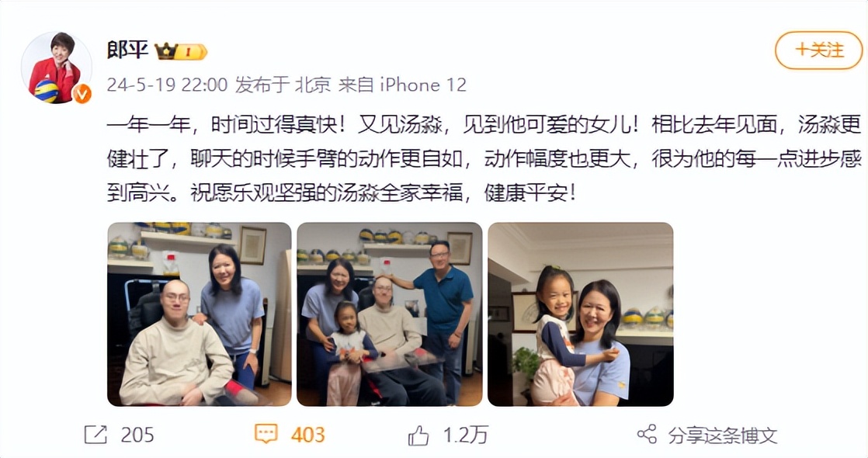Open the 郎平 username link
Image resolution: width=868 pixels, height=458 pixels.
click(x=128, y=50)
